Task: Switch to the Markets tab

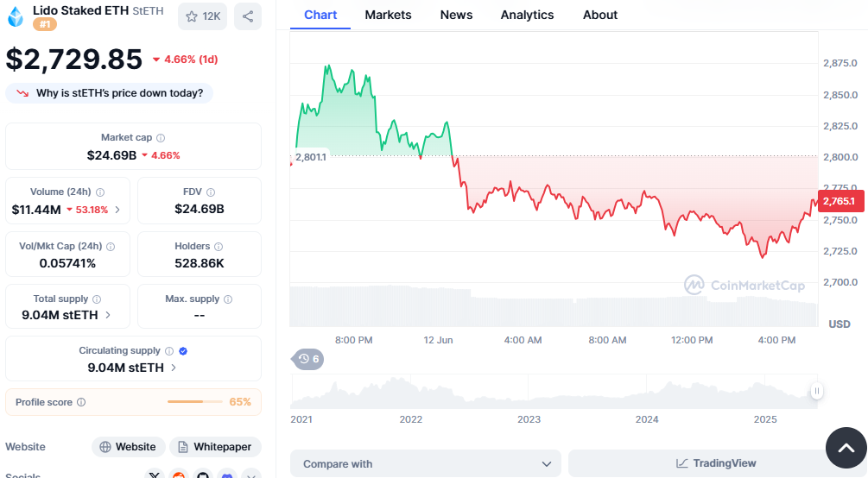Action: coord(388,15)
